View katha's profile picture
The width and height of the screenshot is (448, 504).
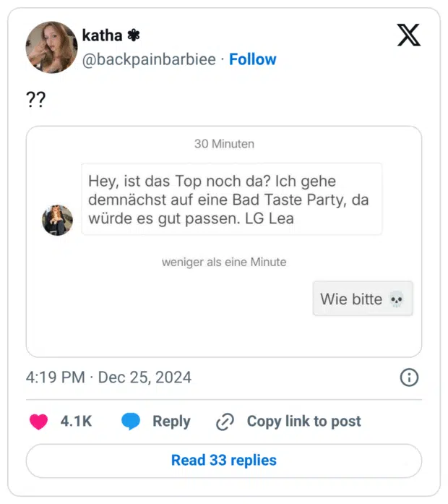tap(51, 47)
